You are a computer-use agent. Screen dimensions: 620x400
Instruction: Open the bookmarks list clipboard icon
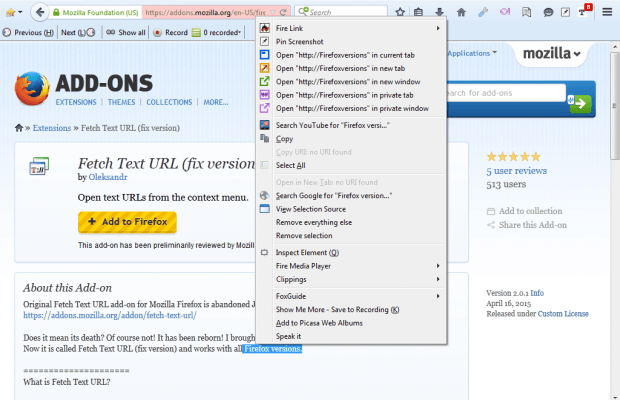click(418, 12)
